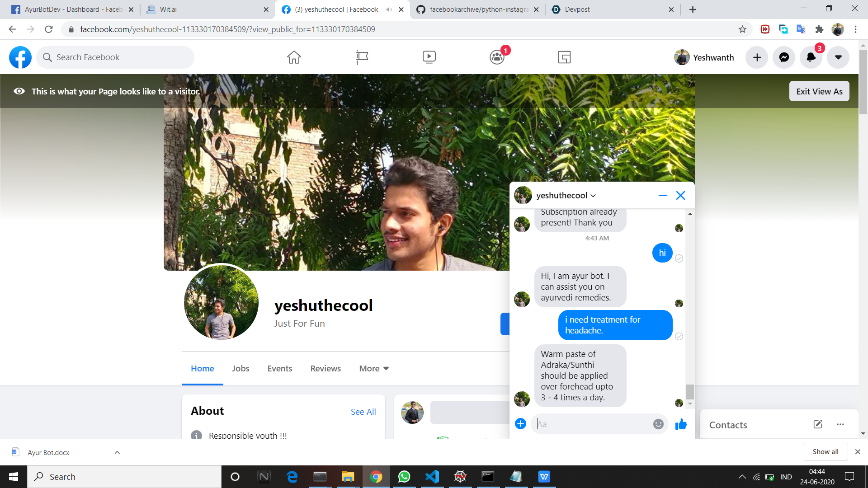
Task: Expand the yeshuthecool chat options chevron
Action: pyautogui.click(x=593, y=196)
